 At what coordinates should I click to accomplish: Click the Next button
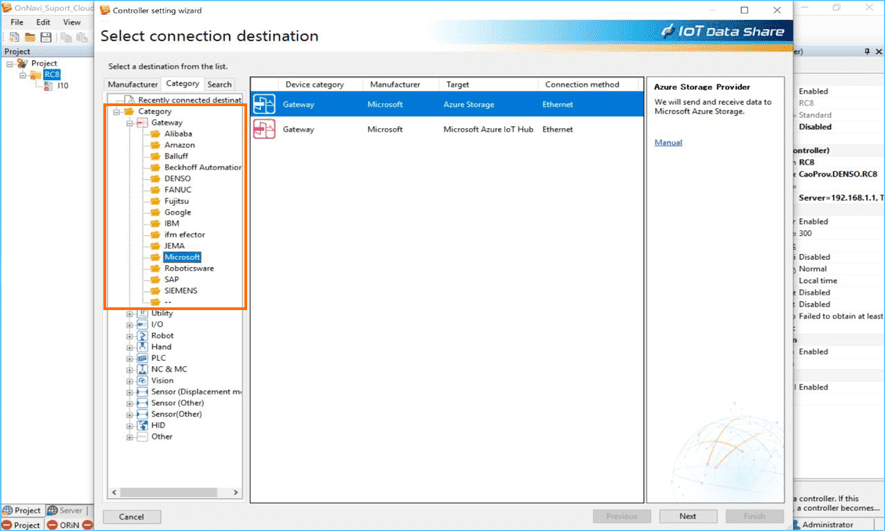click(688, 516)
